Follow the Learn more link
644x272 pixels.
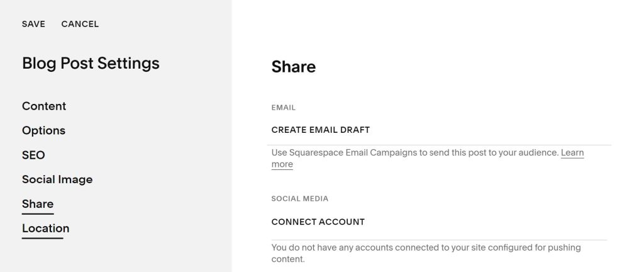tap(572, 153)
